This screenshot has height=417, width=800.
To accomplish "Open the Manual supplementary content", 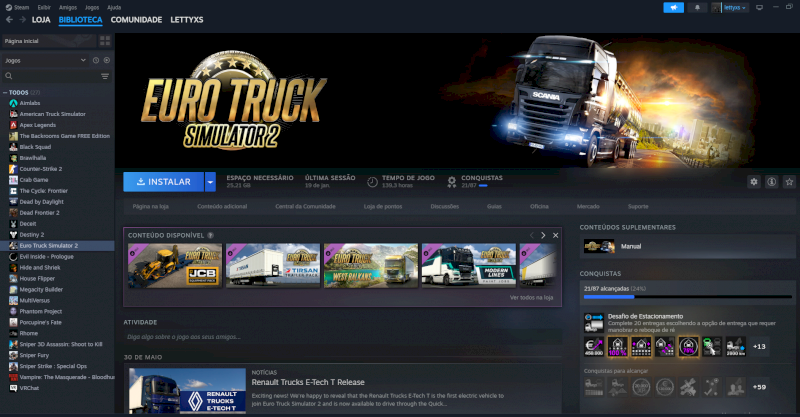I will coord(687,247).
